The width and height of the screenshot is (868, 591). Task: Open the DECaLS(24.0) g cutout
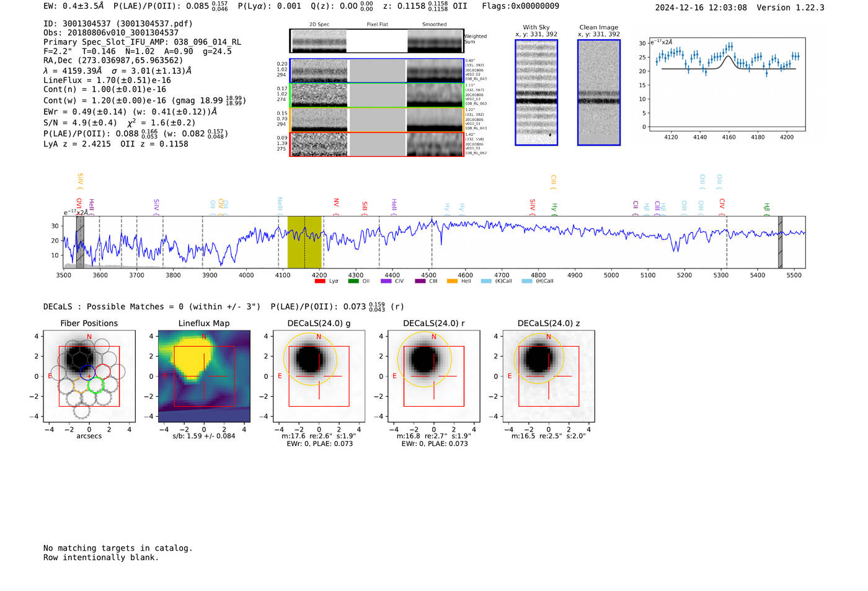[319, 376]
